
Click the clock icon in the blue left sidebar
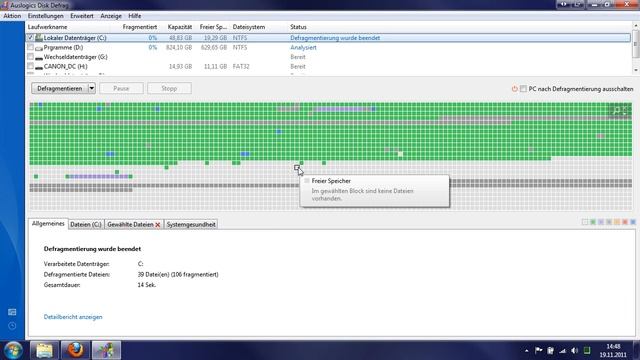(12, 326)
